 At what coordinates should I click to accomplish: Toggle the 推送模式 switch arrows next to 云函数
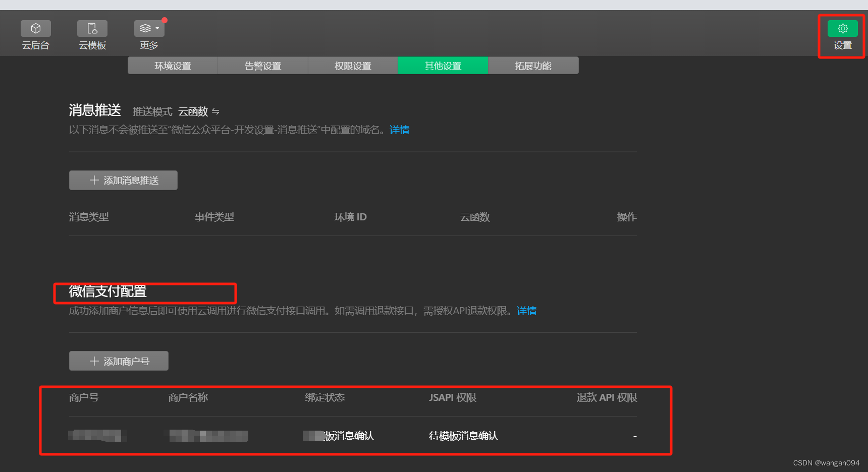pos(216,111)
